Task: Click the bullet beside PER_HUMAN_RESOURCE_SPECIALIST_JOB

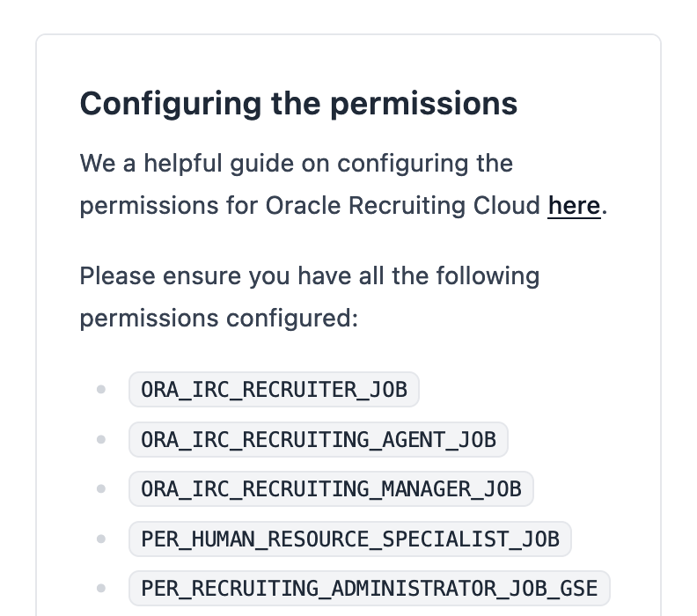Action: (x=101, y=539)
